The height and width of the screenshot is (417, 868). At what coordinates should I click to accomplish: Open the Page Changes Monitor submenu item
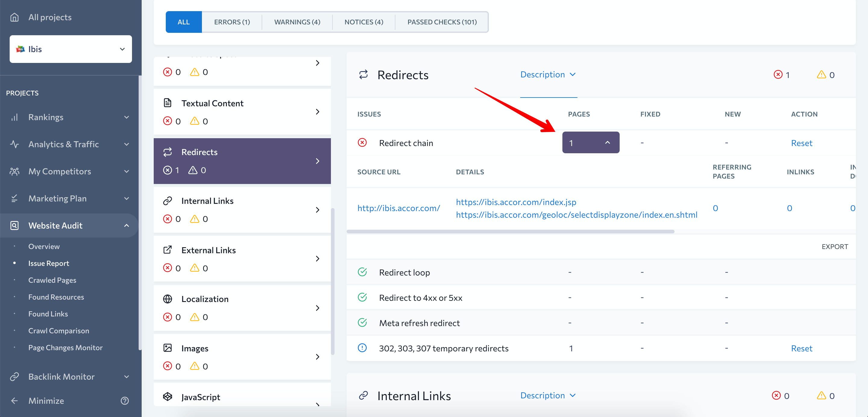tap(65, 347)
